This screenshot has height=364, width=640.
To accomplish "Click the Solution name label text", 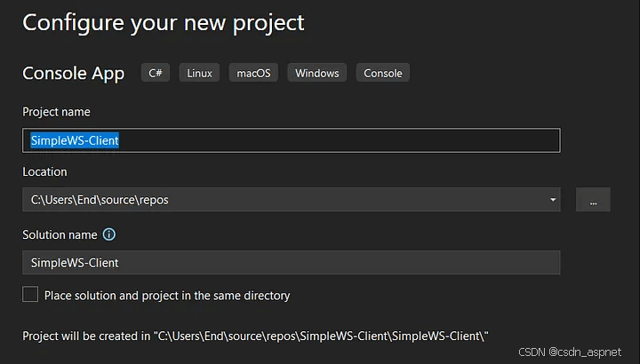I will click(60, 234).
